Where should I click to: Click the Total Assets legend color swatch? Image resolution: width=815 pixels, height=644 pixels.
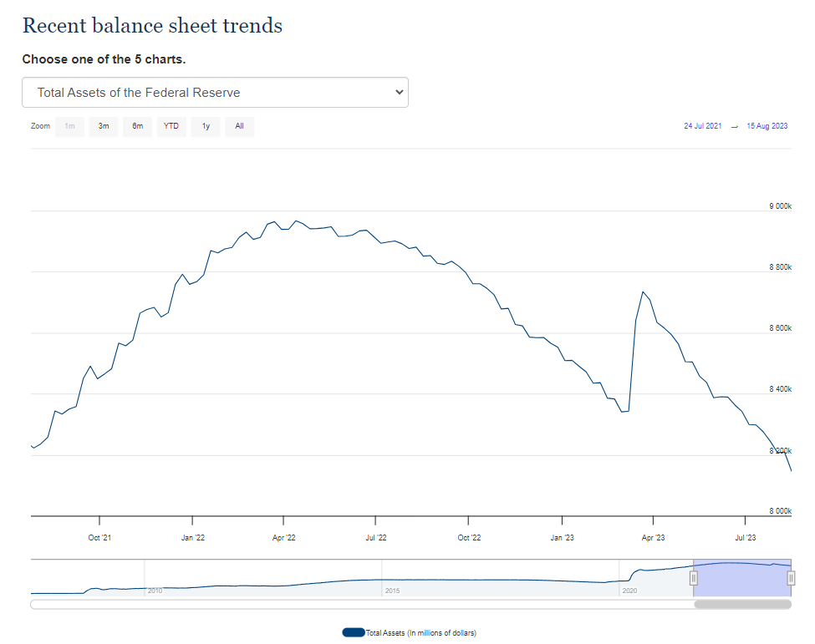353,632
